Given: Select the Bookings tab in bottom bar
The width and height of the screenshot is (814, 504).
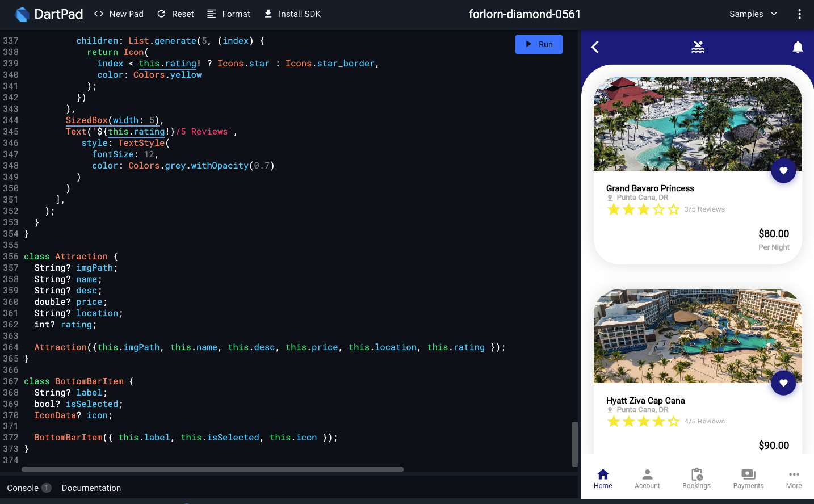Looking at the screenshot, I should click(696, 478).
